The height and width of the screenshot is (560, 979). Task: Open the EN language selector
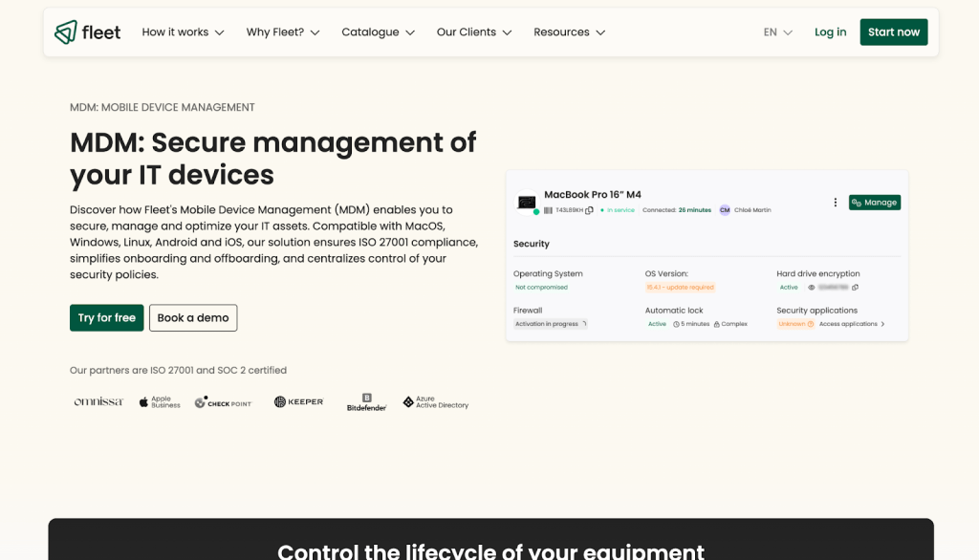777,32
